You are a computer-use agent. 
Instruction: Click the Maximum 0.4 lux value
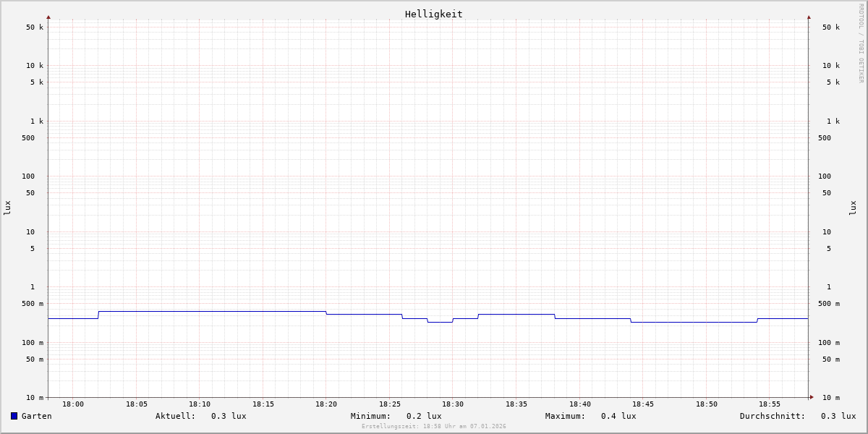point(618,416)
